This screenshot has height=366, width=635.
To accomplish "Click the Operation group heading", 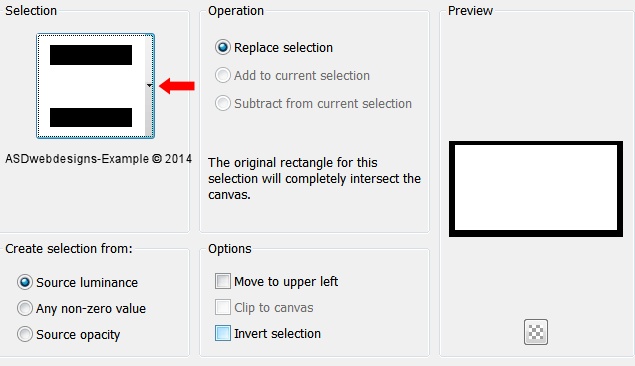I will coord(236,11).
